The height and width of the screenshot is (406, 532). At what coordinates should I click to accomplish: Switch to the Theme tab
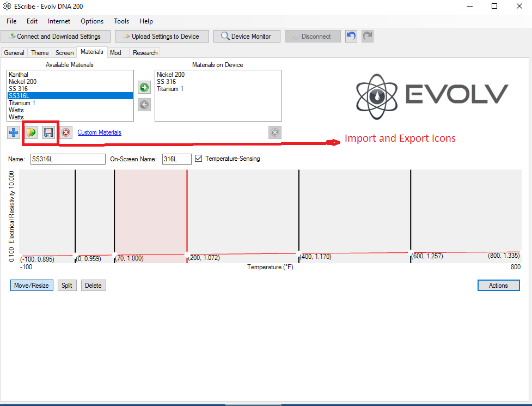tap(40, 53)
